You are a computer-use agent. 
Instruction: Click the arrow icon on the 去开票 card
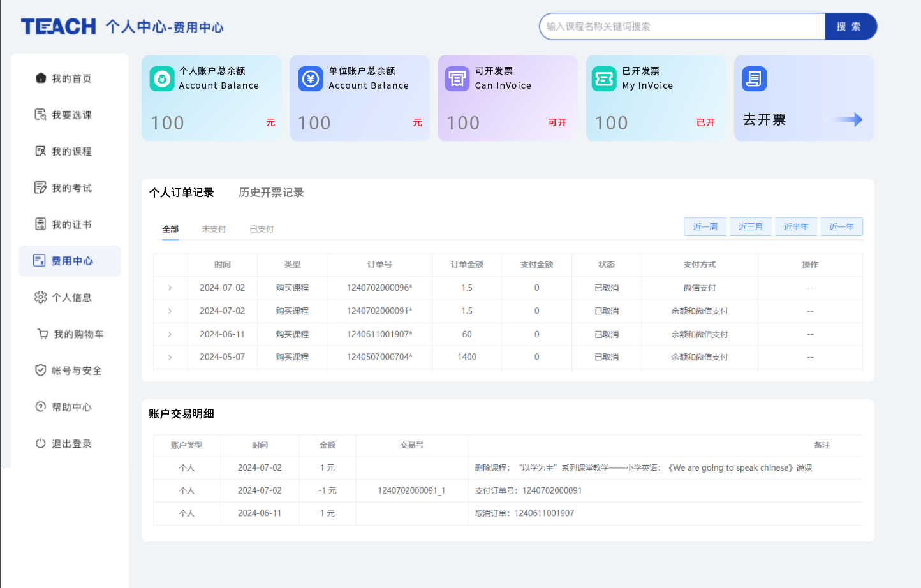coord(844,119)
